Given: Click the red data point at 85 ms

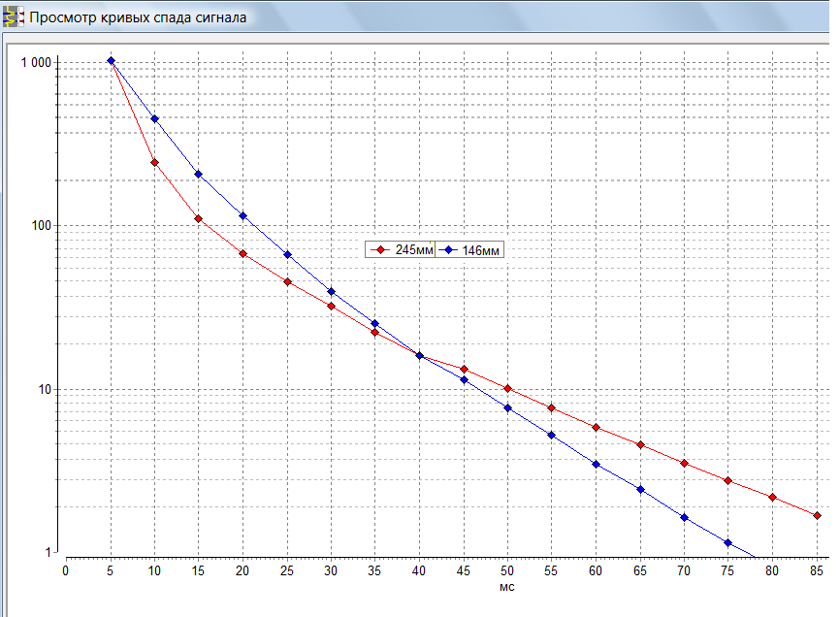Looking at the screenshot, I should pyautogui.click(x=818, y=516).
